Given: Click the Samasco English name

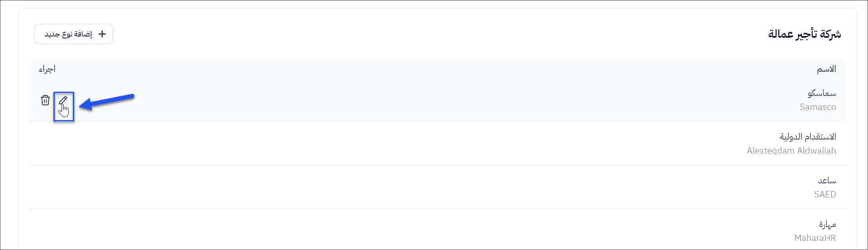Looking at the screenshot, I should 818,107.
